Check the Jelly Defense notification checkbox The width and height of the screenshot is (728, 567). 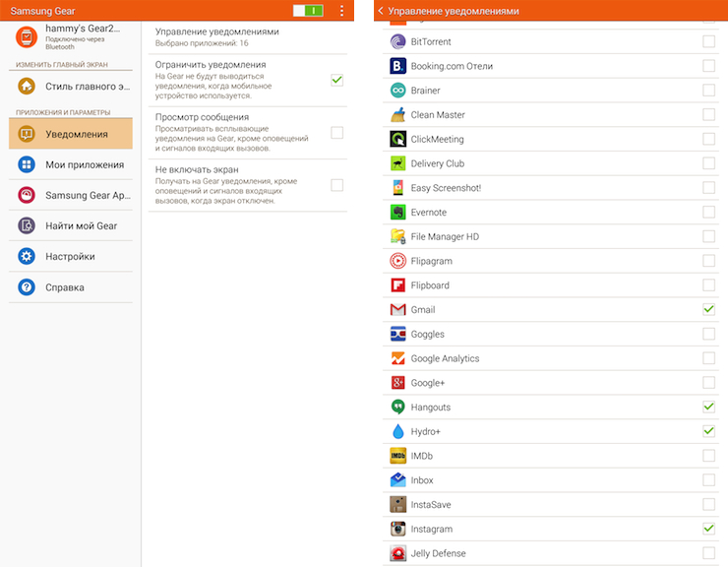708,553
